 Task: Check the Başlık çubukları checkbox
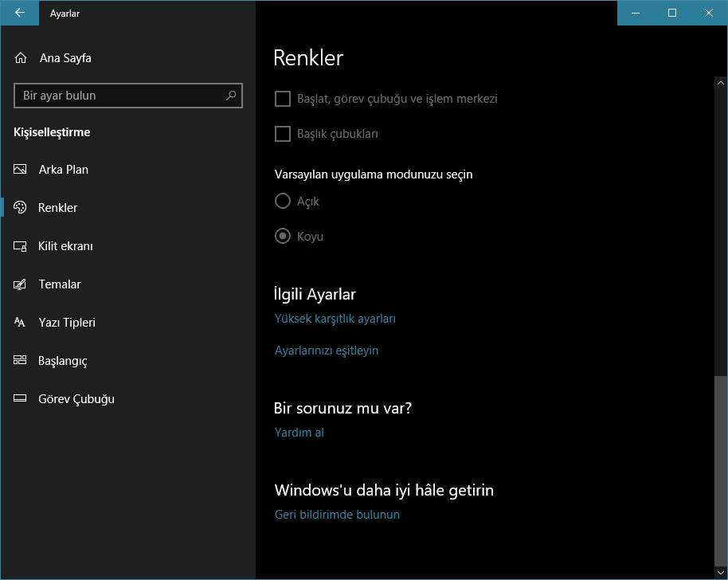click(x=282, y=134)
